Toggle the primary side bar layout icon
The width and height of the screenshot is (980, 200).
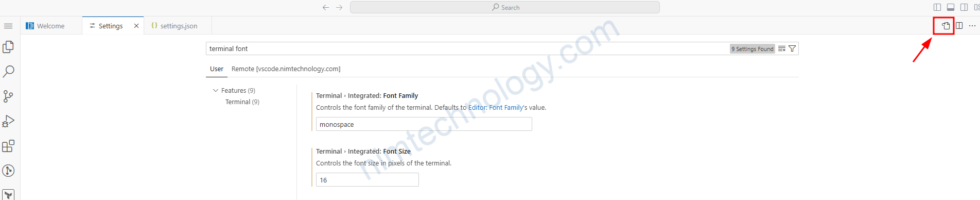937,7
